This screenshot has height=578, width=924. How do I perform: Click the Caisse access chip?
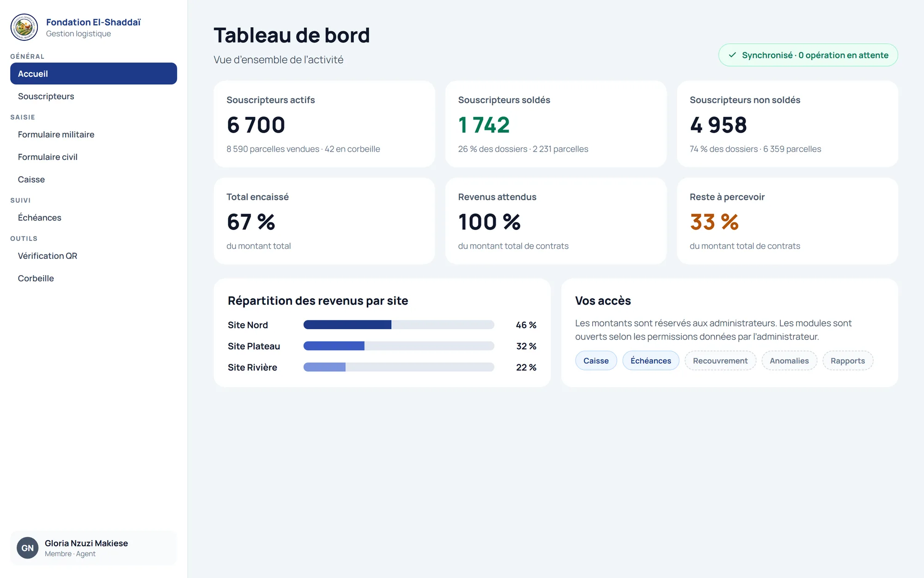click(x=596, y=361)
